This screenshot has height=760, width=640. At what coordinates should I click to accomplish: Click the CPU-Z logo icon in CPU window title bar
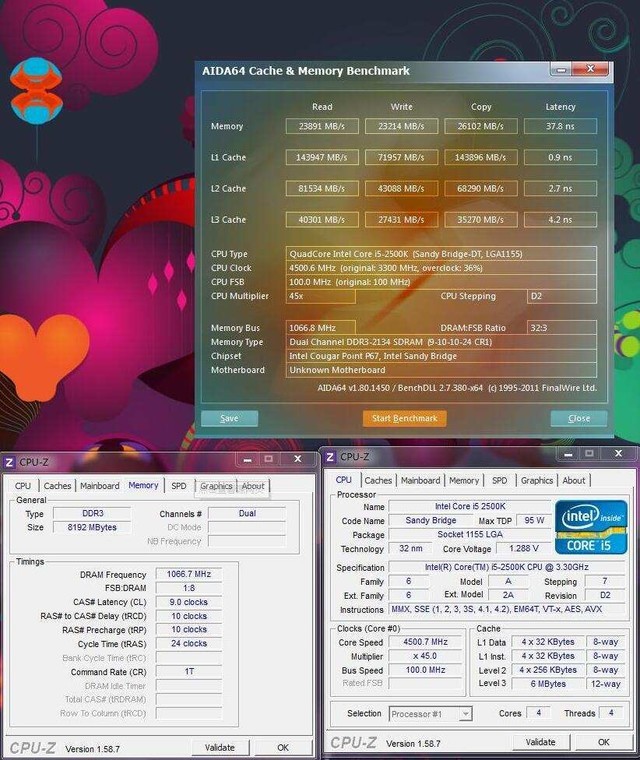[331, 457]
